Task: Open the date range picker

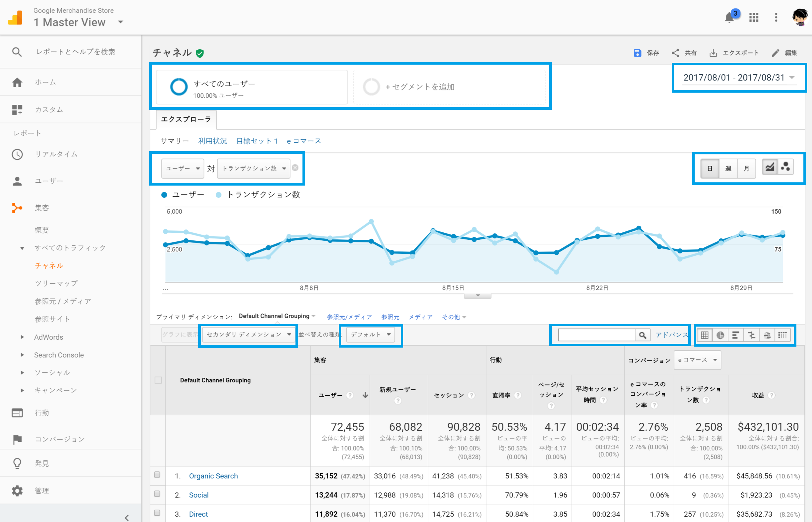Action: pyautogui.click(x=739, y=78)
